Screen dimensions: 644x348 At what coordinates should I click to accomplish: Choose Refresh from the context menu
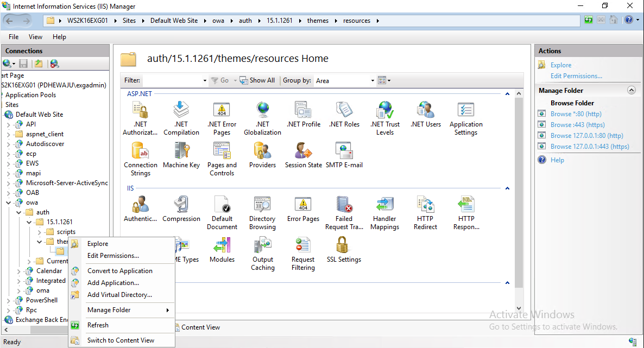122,325
